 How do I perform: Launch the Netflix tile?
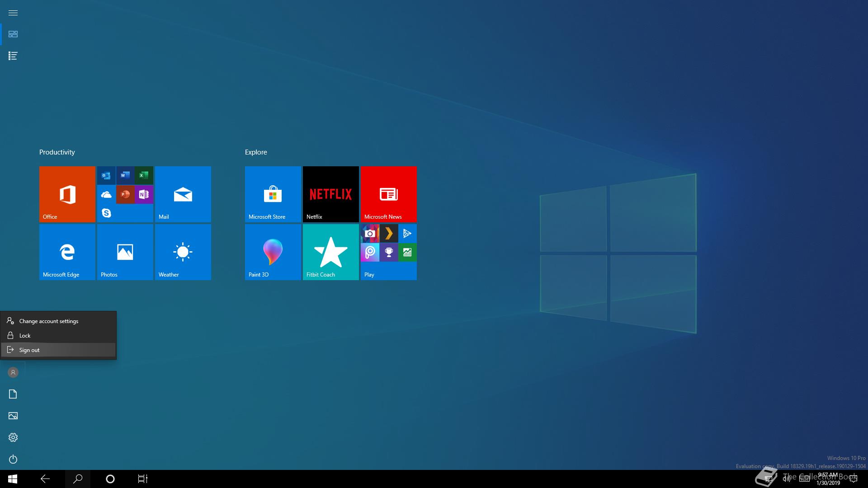click(331, 194)
